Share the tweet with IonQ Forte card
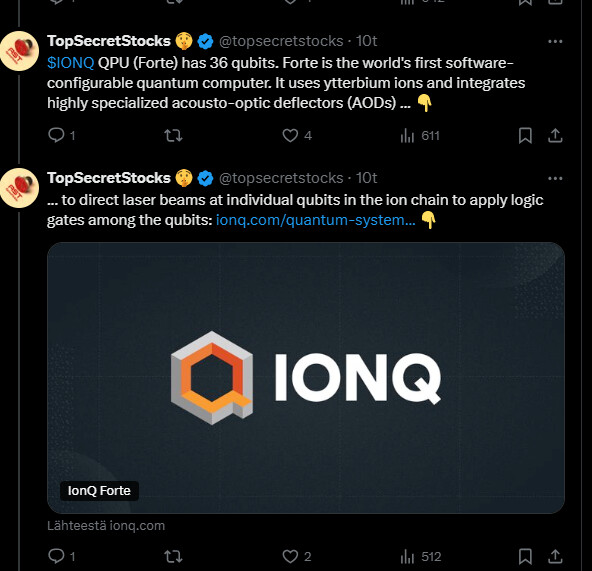 pos(555,557)
